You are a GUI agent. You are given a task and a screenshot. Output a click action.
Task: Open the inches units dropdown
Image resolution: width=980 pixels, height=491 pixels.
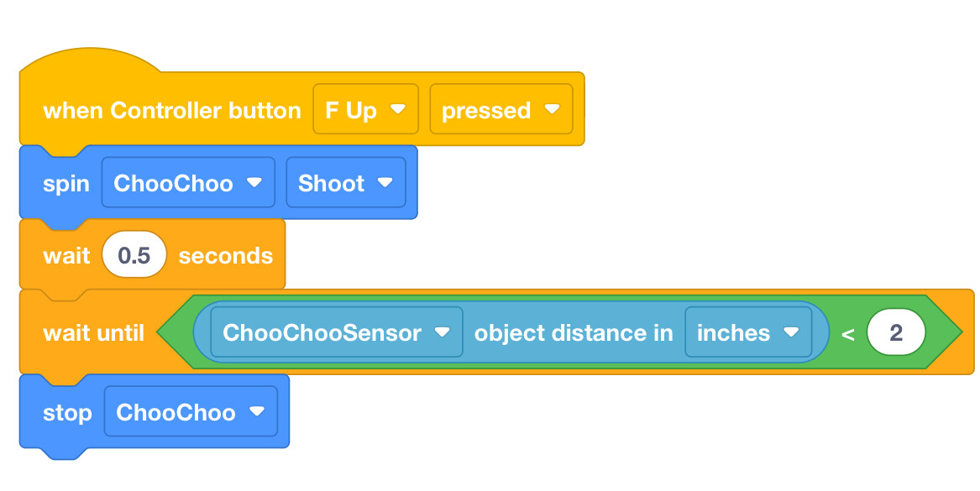click(x=748, y=332)
